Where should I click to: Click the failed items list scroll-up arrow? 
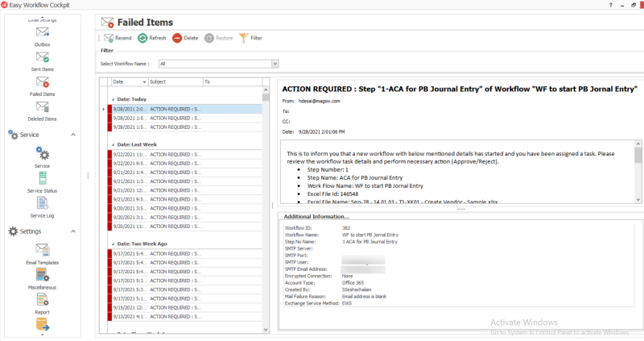coord(266,89)
